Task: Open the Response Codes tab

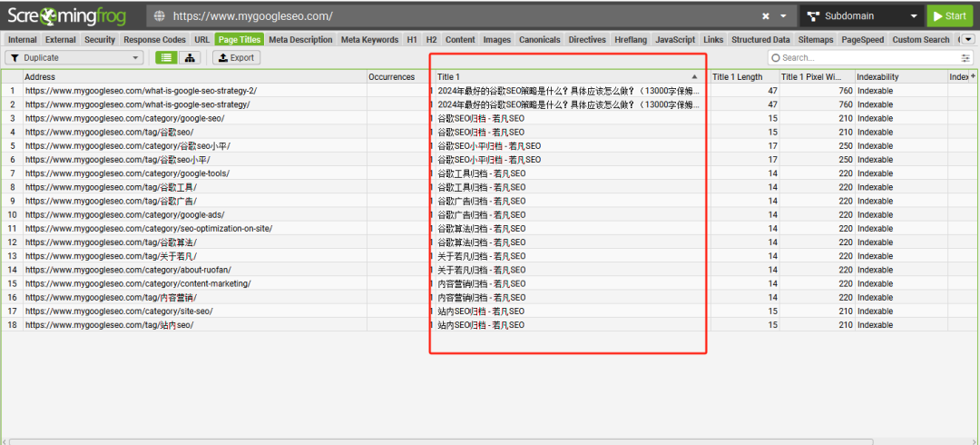Action: coord(154,39)
